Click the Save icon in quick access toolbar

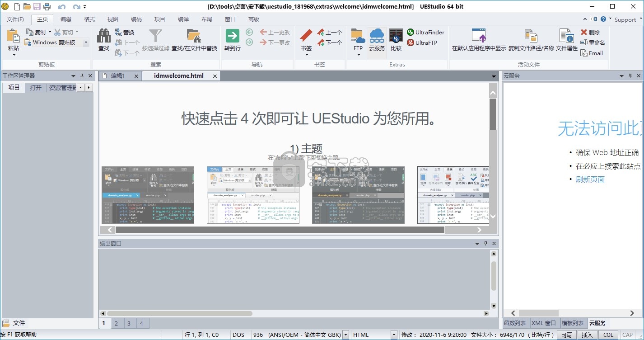click(37, 6)
